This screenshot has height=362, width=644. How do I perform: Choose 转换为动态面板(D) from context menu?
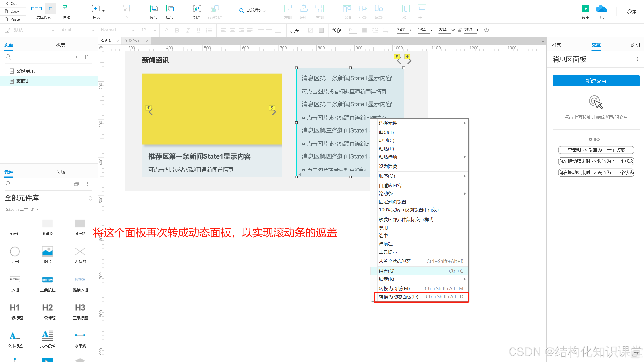click(419, 297)
